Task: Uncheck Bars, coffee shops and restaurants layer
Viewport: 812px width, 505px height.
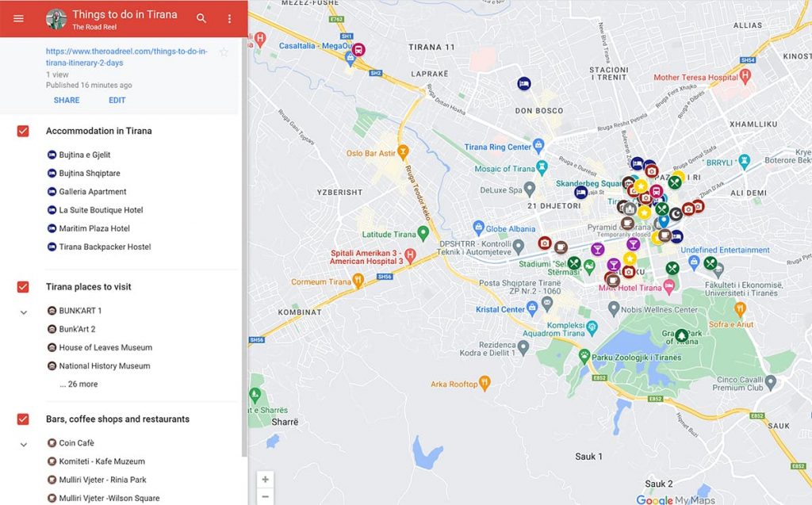Action: pos(23,419)
